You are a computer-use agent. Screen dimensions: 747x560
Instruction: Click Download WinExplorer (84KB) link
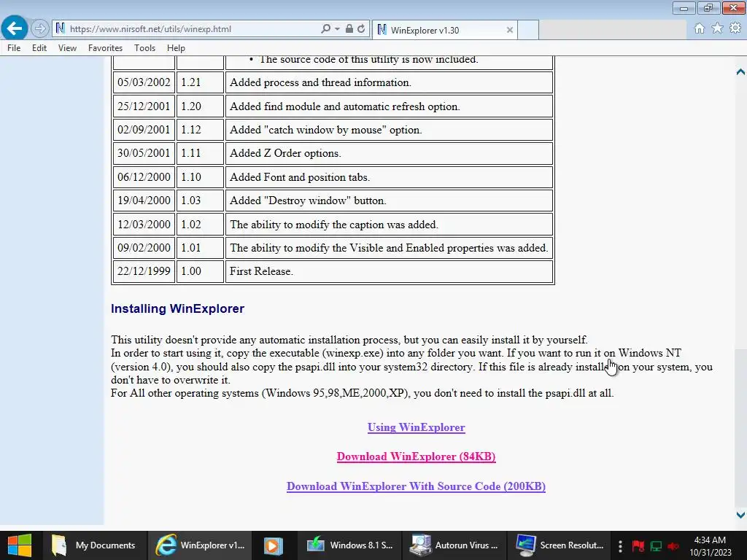pos(417,456)
